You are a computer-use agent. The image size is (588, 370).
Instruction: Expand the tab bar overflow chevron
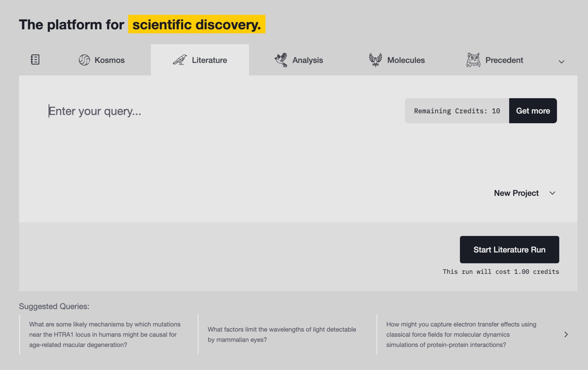[x=561, y=62]
